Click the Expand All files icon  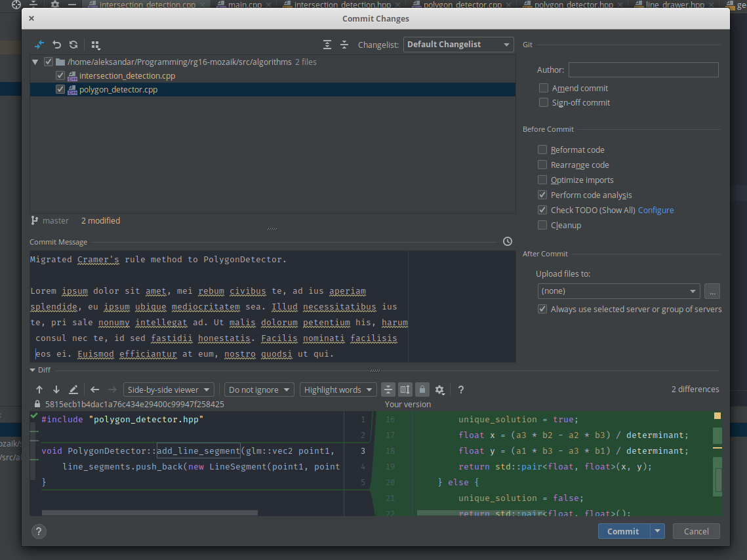(327, 45)
